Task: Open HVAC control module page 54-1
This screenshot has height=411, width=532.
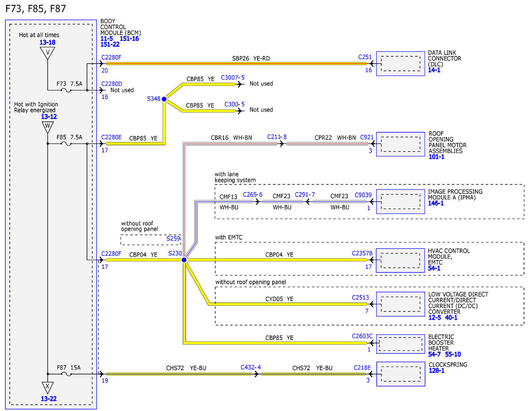Action: [x=434, y=268]
